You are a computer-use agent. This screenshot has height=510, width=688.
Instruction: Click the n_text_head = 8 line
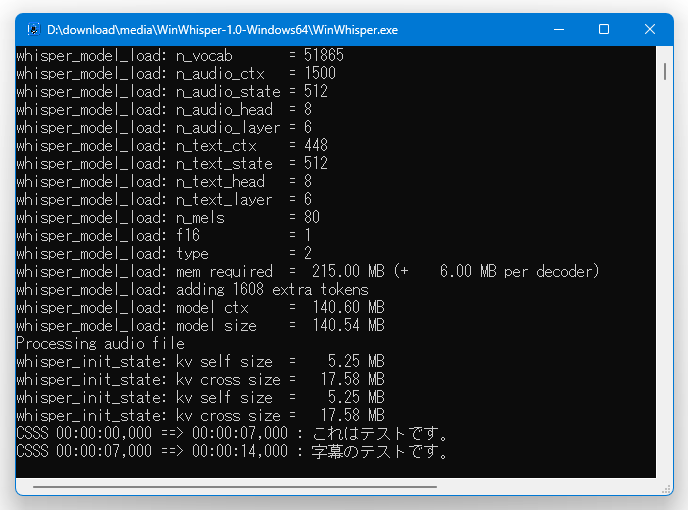164,182
